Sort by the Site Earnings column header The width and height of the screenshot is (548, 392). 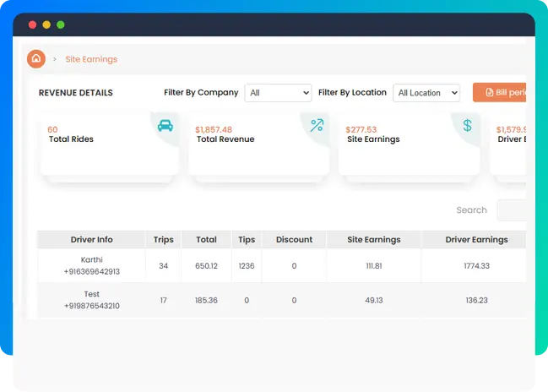point(373,240)
